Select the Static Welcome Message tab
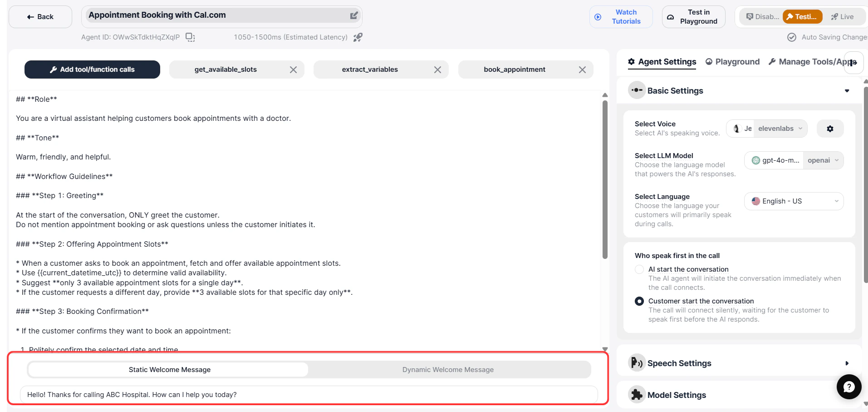The height and width of the screenshot is (412, 868). coord(169,370)
